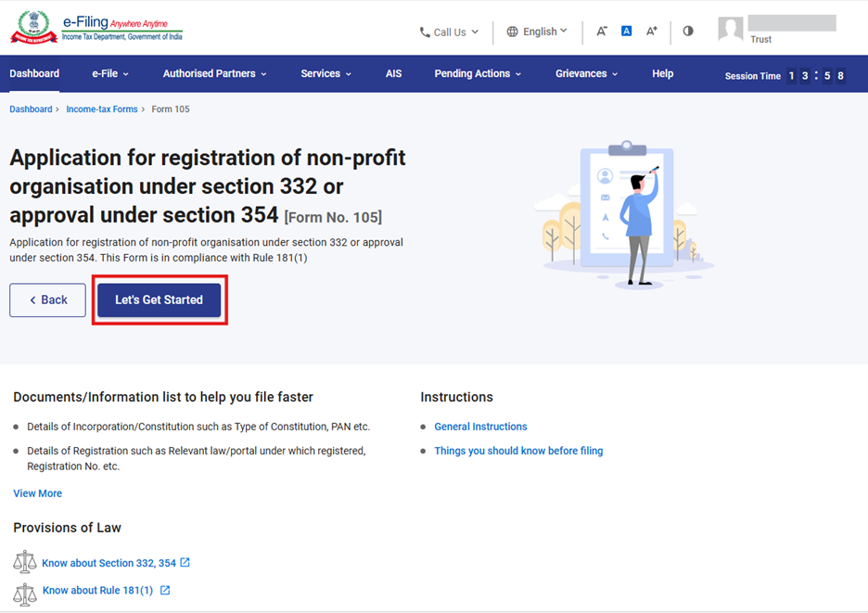
Task: Click the e-Filing portal logo
Action: tap(96, 27)
